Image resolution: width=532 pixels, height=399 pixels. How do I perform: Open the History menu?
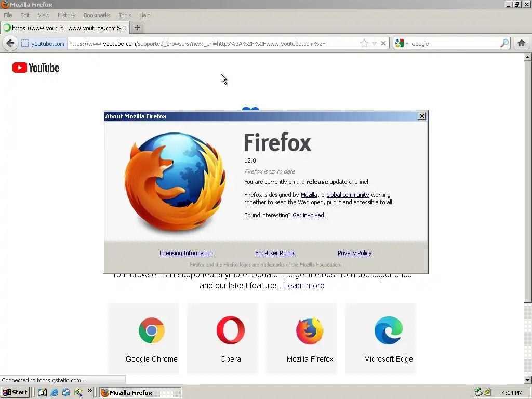(x=66, y=15)
